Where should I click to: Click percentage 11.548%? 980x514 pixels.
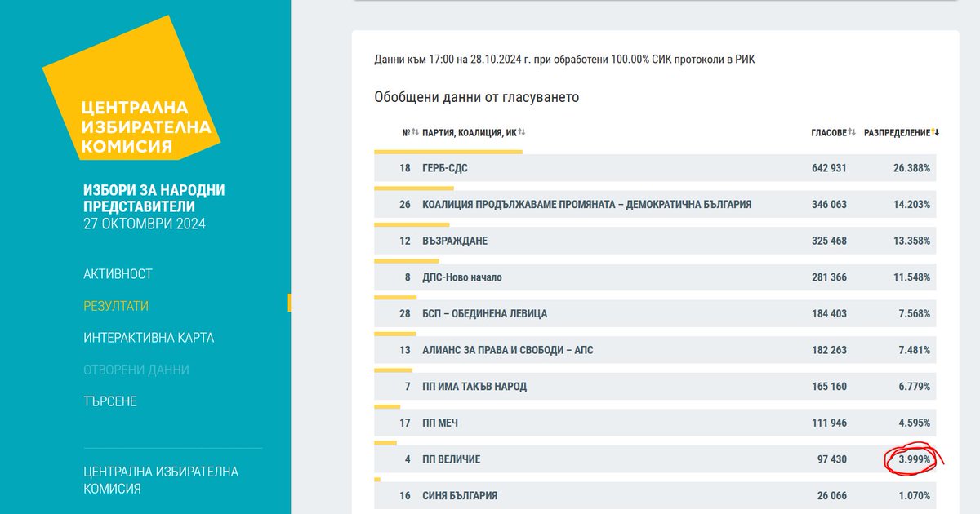(x=911, y=277)
